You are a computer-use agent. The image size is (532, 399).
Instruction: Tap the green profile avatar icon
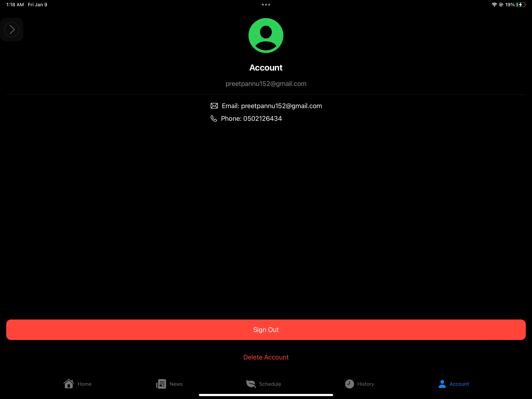pos(266,35)
